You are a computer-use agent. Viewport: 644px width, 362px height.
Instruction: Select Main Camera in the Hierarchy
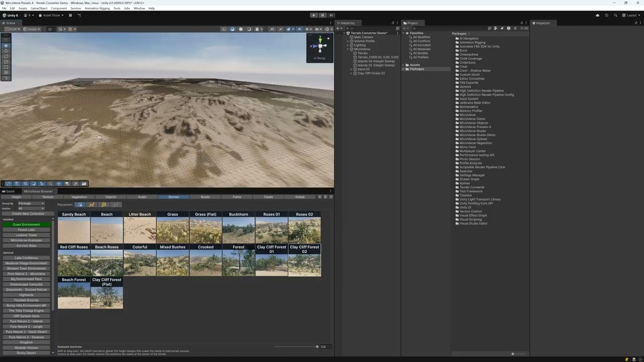363,37
